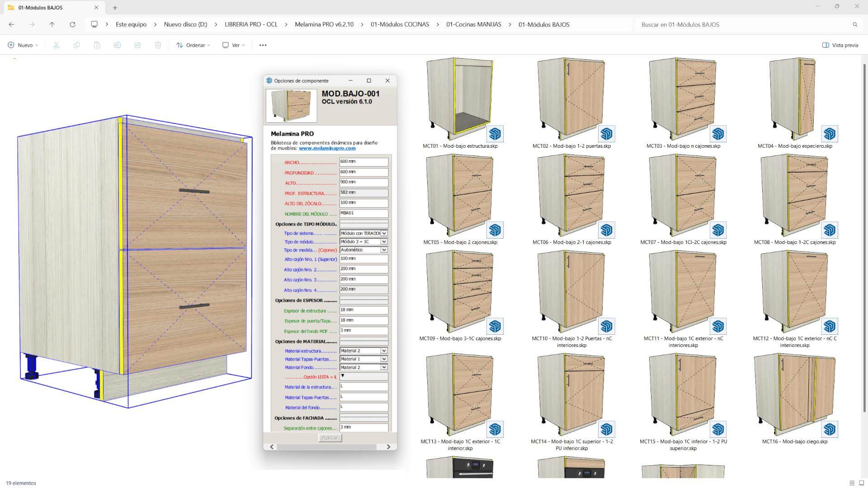Click the Delete trash icon
The height and width of the screenshot is (488, 868).
coord(158,45)
